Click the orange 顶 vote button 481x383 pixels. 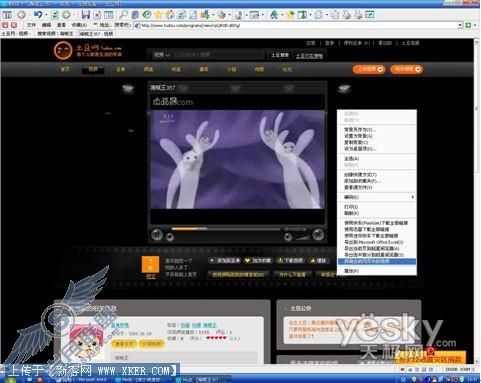tap(151, 265)
